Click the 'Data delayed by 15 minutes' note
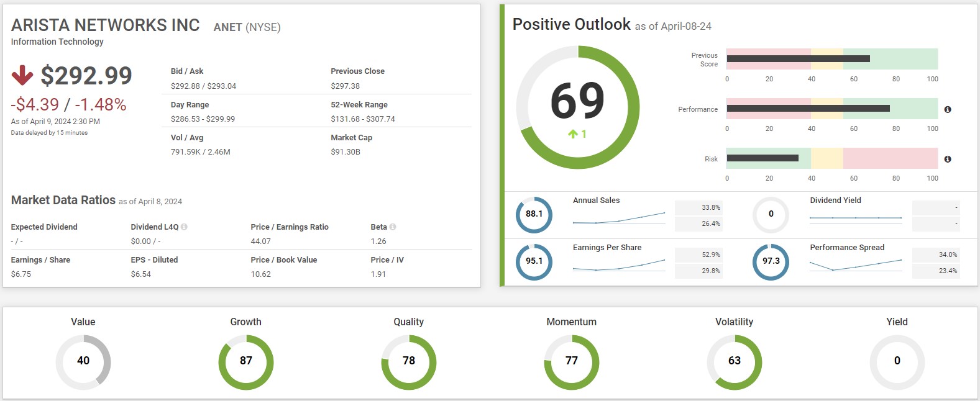Screen dimensions: 980x401 (x=49, y=133)
